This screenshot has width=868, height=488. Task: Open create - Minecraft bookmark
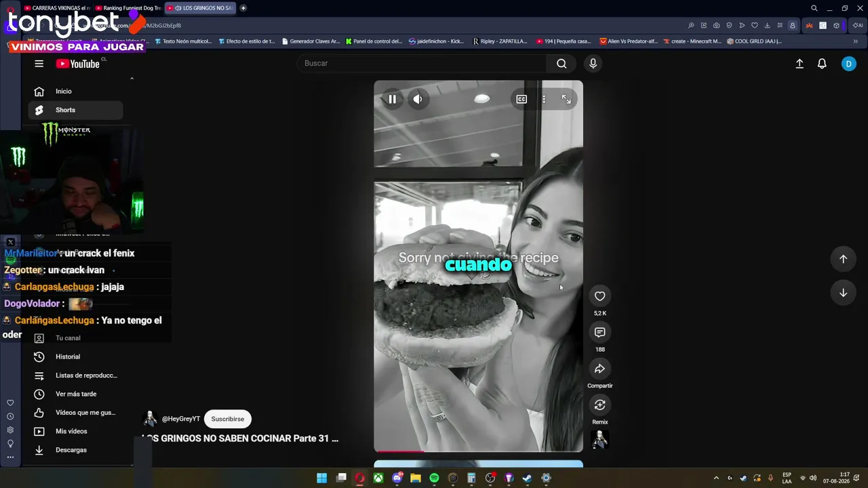(692, 41)
